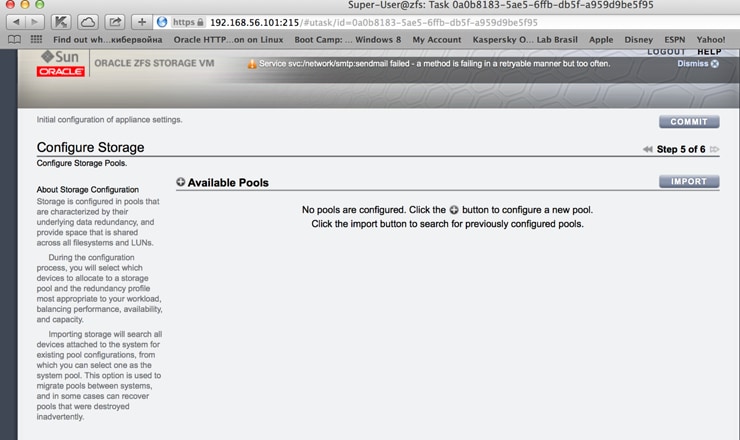This screenshot has height=440, width=740.
Task: Click the About Storage Configuration heading
Action: (88, 189)
